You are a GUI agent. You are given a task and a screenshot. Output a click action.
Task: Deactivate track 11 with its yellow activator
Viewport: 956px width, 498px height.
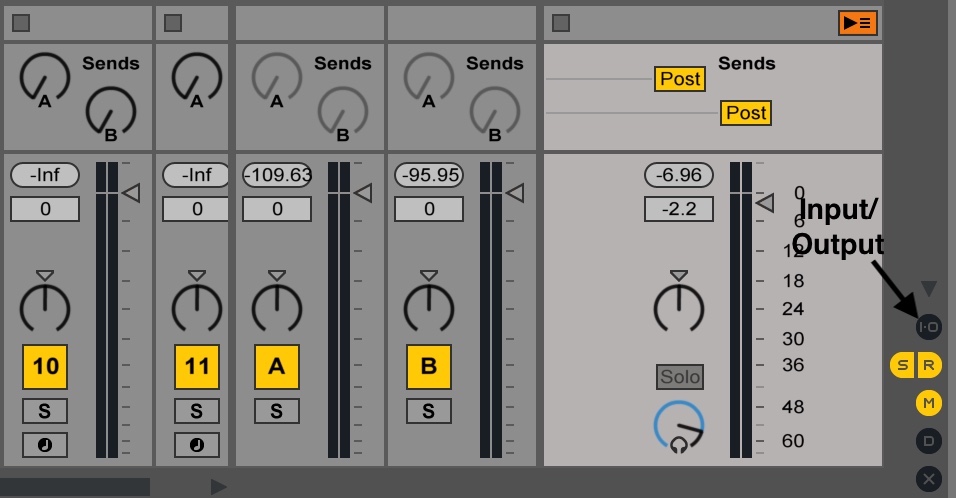pyautogui.click(x=197, y=367)
